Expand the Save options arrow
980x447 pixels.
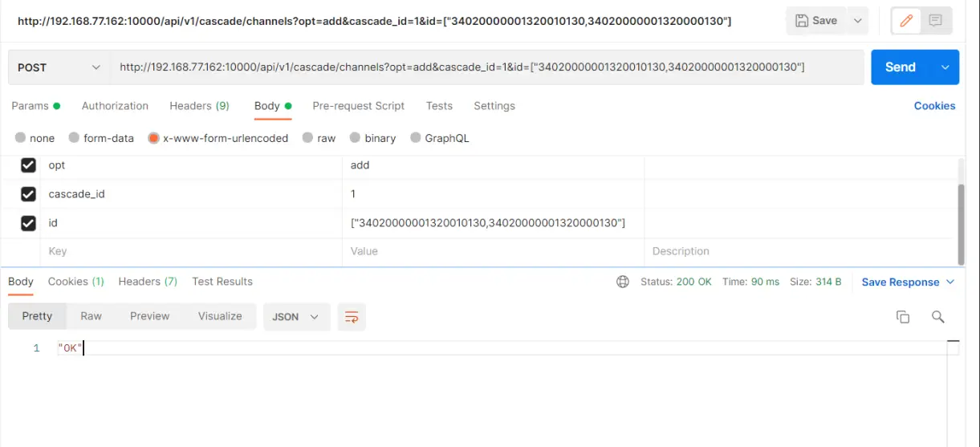858,21
